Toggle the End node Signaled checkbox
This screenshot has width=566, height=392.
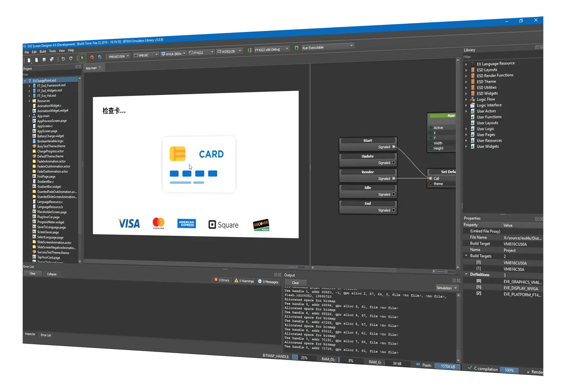[x=394, y=210]
